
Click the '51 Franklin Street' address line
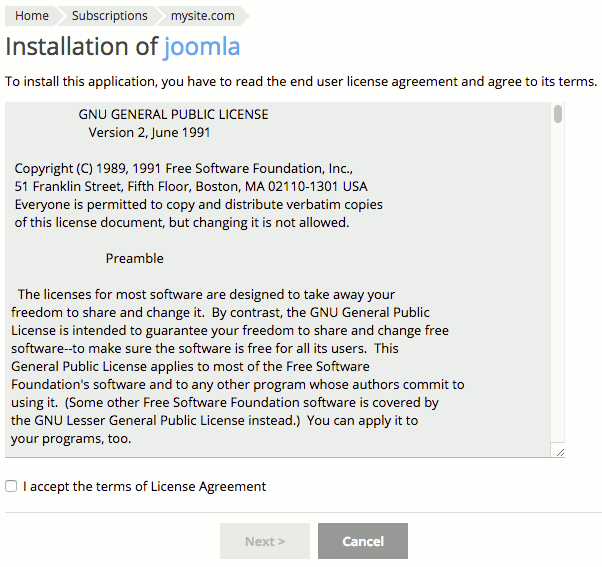pyautogui.click(x=190, y=186)
